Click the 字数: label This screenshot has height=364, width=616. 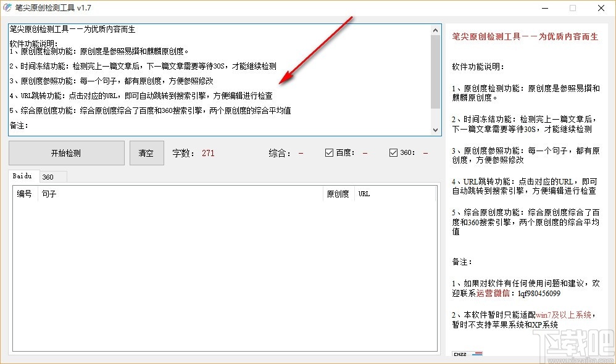183,153
